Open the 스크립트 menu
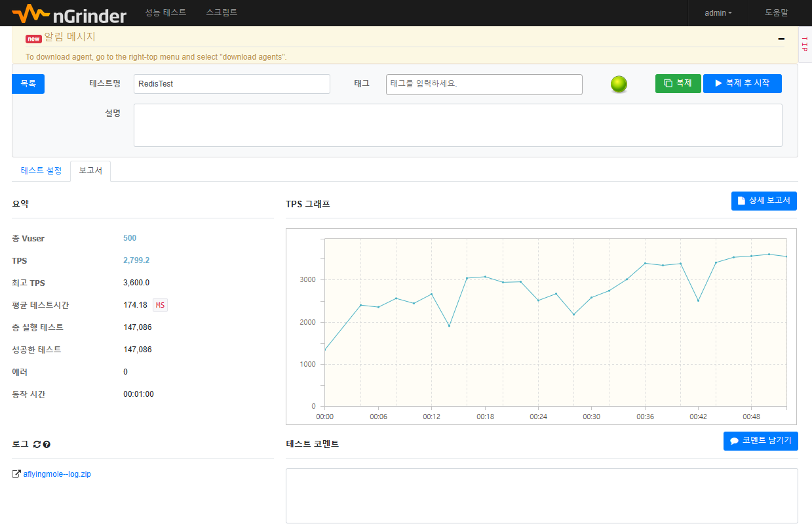Image resolution: width=812 pixels, height=530 pixels. (x=222, y=12)
